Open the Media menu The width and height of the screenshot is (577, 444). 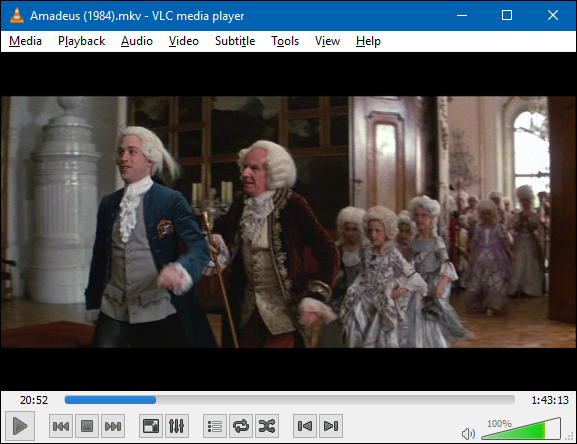click(25, 41)
